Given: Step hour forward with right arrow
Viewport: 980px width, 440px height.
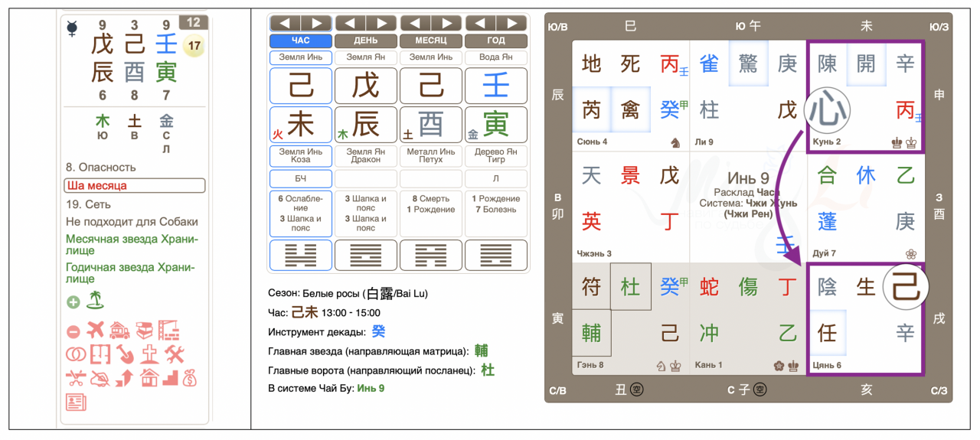Looking at the screenshot, I should pyautogui.click(x=317, y=24).
